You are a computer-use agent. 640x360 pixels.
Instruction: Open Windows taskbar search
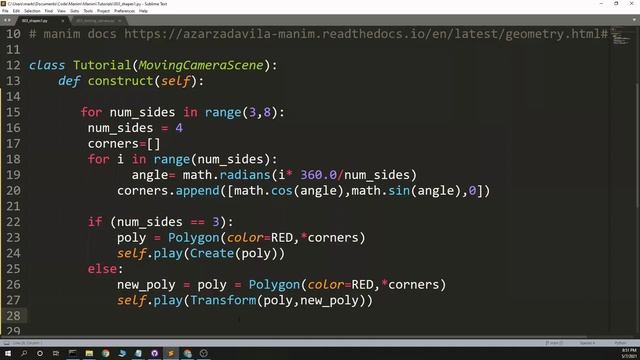click(x=24, y=353)
